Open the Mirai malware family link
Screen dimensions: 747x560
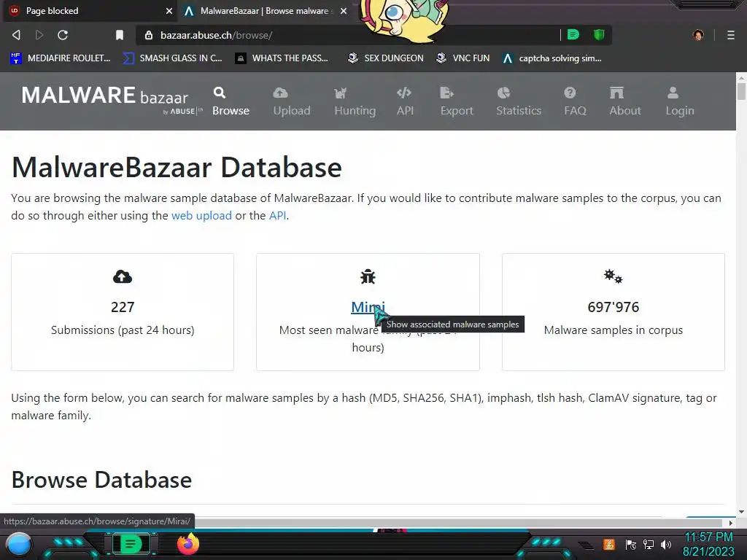[368, 307]
